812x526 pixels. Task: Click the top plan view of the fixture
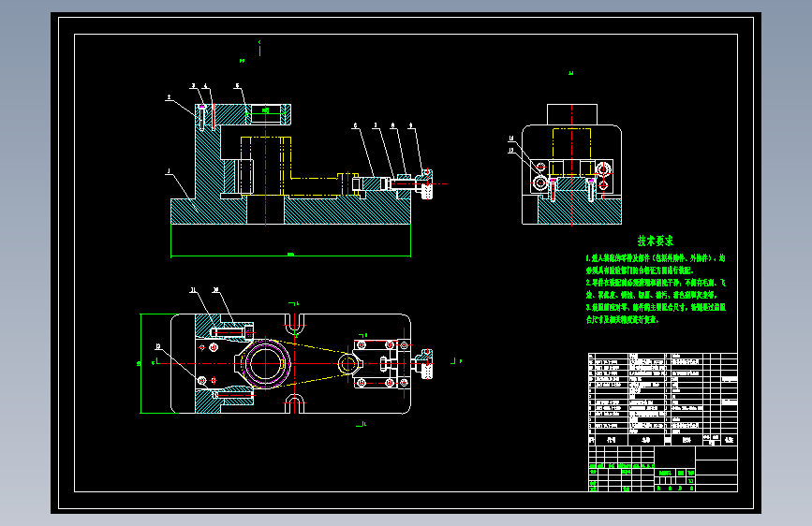click(302, 363)
